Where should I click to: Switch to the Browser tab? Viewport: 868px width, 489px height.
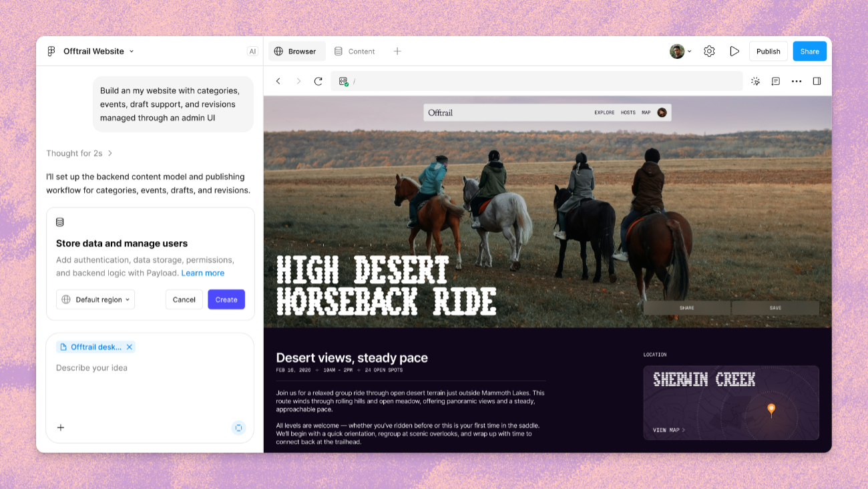click(297, 51)
